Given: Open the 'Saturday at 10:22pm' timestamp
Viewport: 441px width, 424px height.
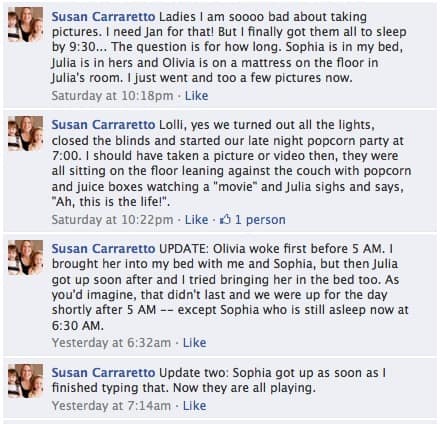Looking at the screenshot, I should click(x=112, y=220).
